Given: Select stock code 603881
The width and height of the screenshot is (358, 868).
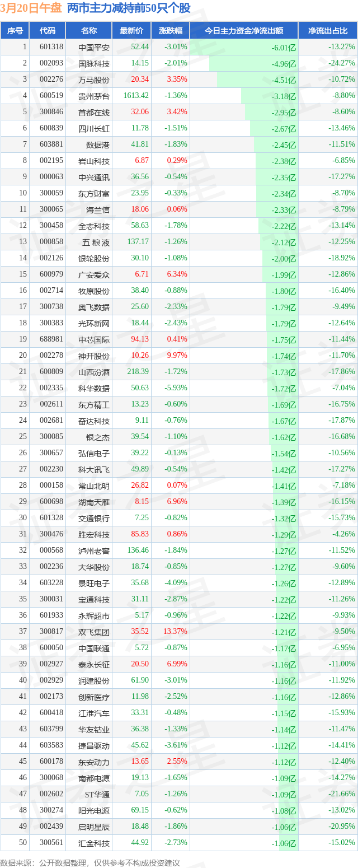Looking at the screenshot, I should tap(51, 144).
